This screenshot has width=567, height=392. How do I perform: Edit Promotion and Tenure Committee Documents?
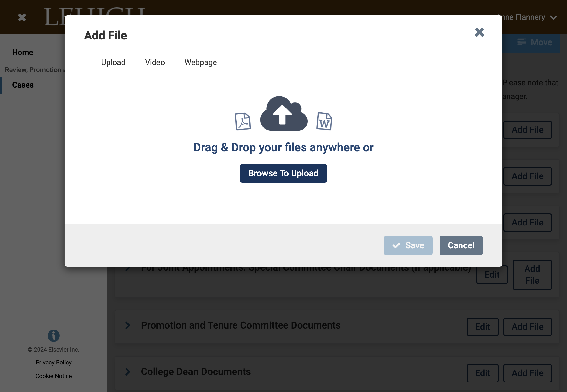(x=482, y=327)
